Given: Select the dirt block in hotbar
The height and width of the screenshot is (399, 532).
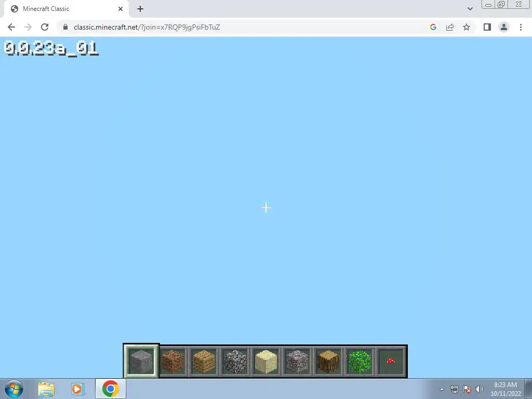Looking at the screenshot, I should pos(172,361).
